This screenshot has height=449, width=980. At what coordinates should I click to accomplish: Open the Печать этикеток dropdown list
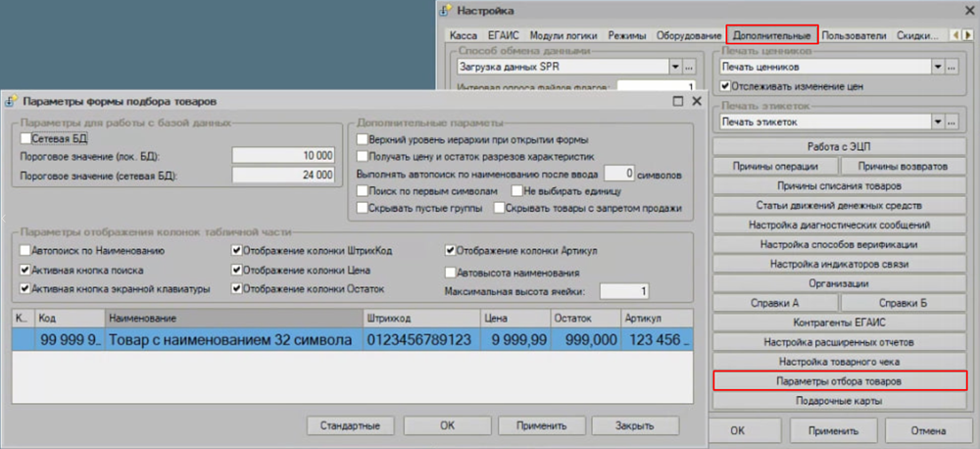point(938,122)
